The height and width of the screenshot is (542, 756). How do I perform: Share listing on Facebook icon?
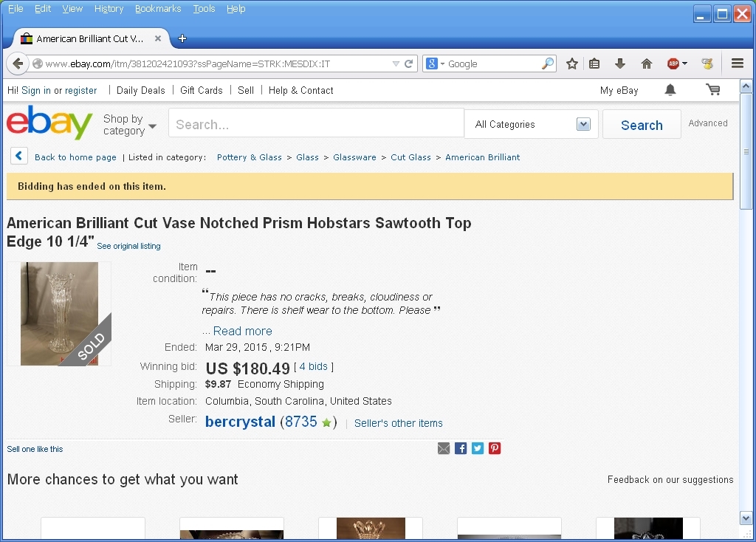(x=461, y=448)
